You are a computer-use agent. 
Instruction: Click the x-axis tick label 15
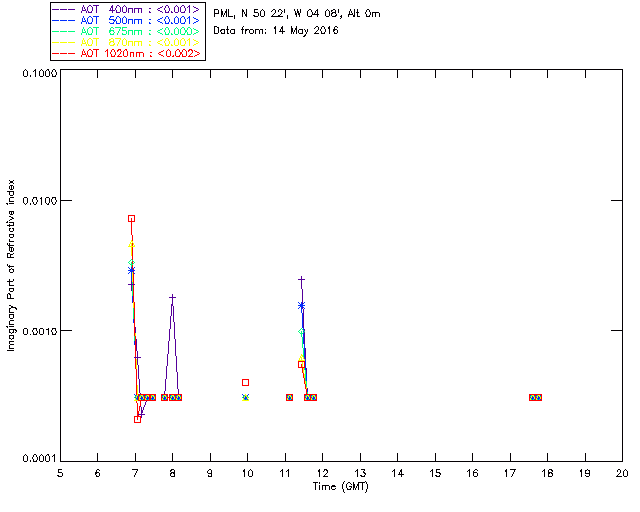tap(435, 473)
